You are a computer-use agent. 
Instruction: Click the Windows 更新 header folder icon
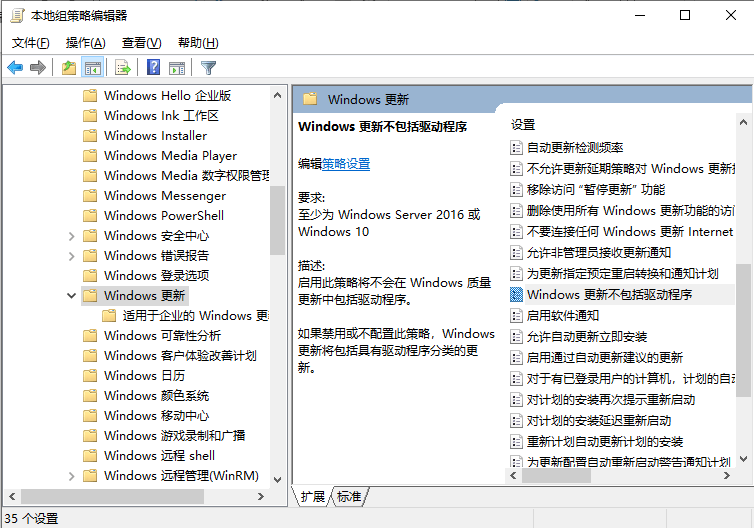point(310,99)
